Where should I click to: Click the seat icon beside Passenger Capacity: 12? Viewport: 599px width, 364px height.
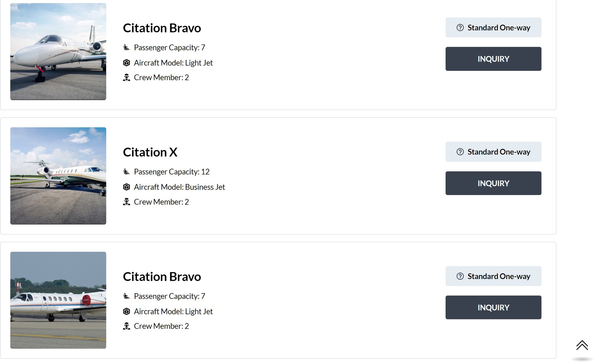[x=126, y=172]
